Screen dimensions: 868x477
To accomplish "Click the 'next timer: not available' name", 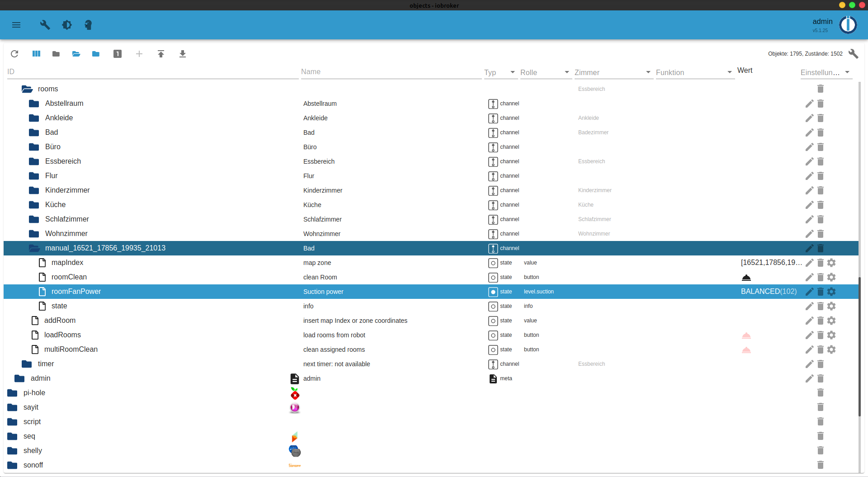I will pos(336,364).
